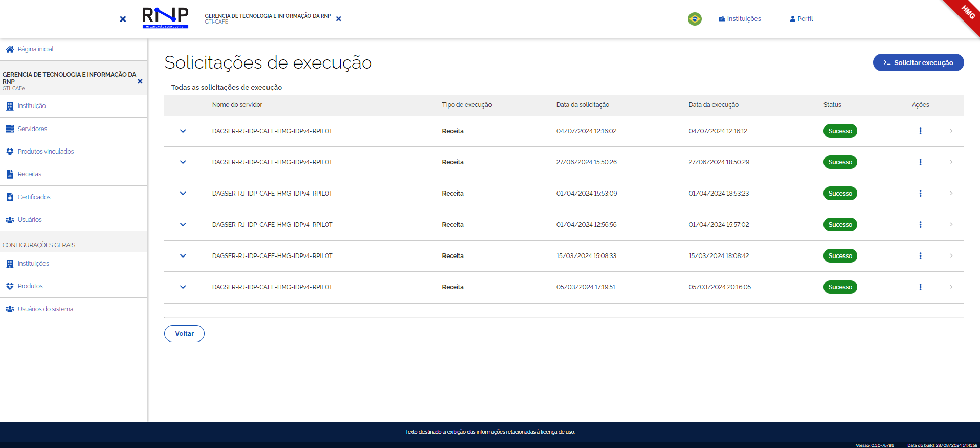
Task: Open actions menu for 05/03/2024 request
Action: tap(920, 287)
